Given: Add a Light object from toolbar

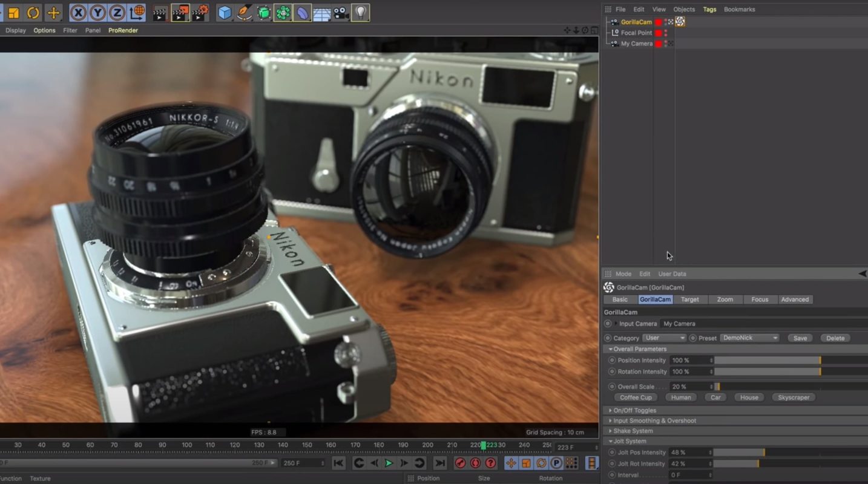Looking at the screenshot, I should pyautogui.click(x=360, y=13).
